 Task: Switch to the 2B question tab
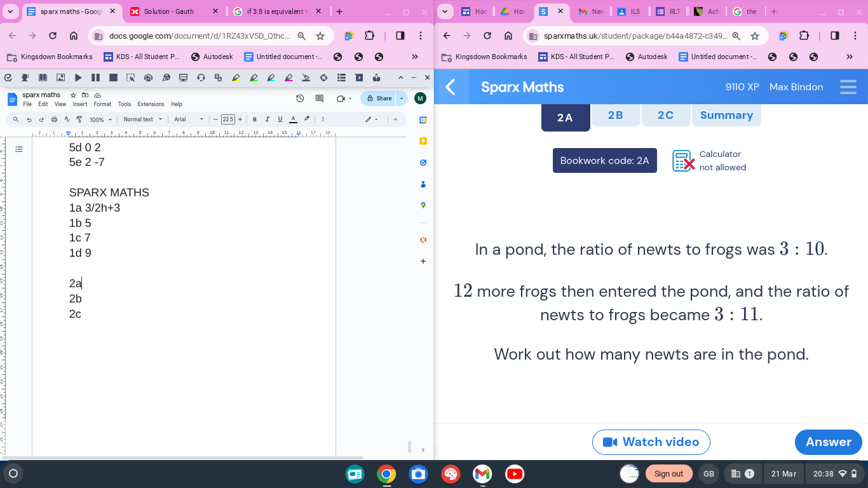(615, 115)
